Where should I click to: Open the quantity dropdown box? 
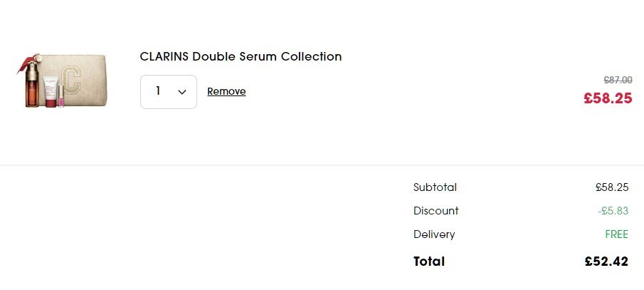tap(169, 92)
